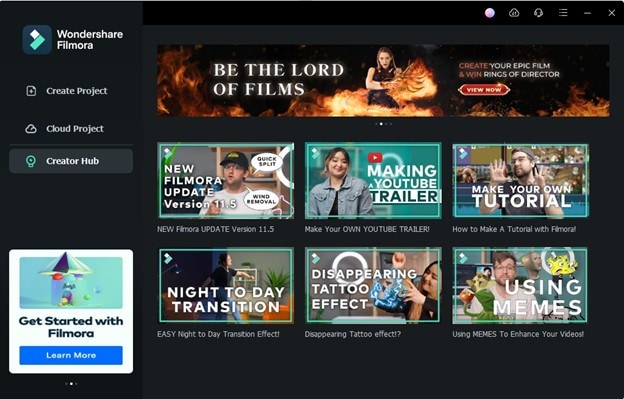
Task: Click the banner carousel pagination dots
Action: [384, 124]
